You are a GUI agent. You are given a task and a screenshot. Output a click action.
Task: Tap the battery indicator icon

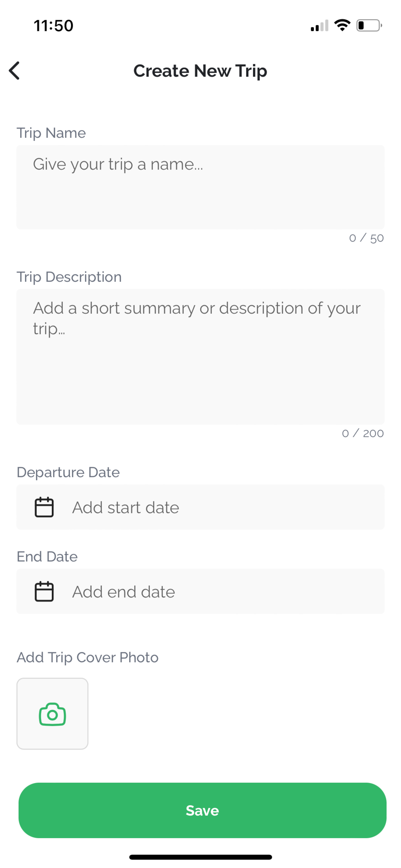[x=369, y=25]
